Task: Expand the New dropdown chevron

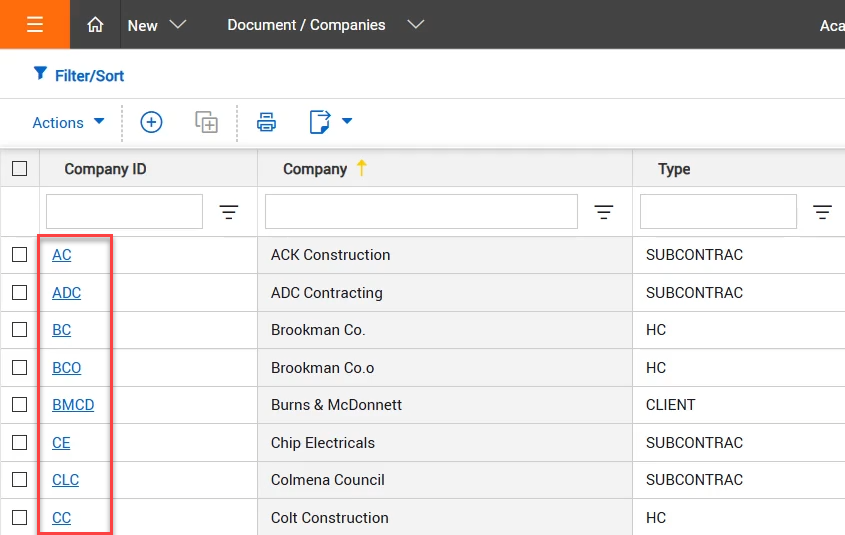Action: (x=178, y=25)
